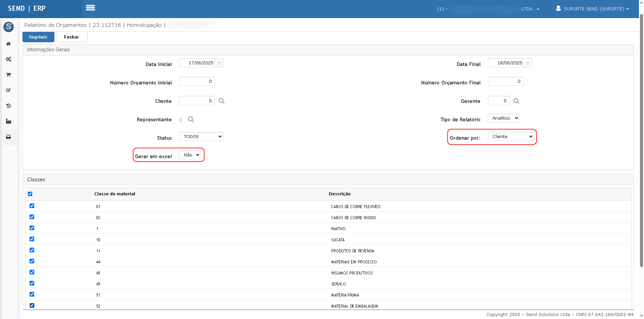644x319 pixels.
Task: Uncheck class 11 Produtos de Revenda
Action: [x=32, y=250]
